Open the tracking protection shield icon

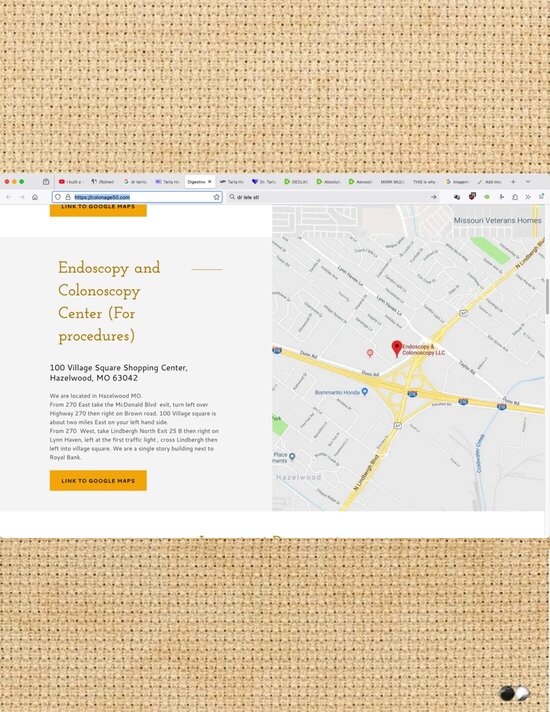click(58, 197)
